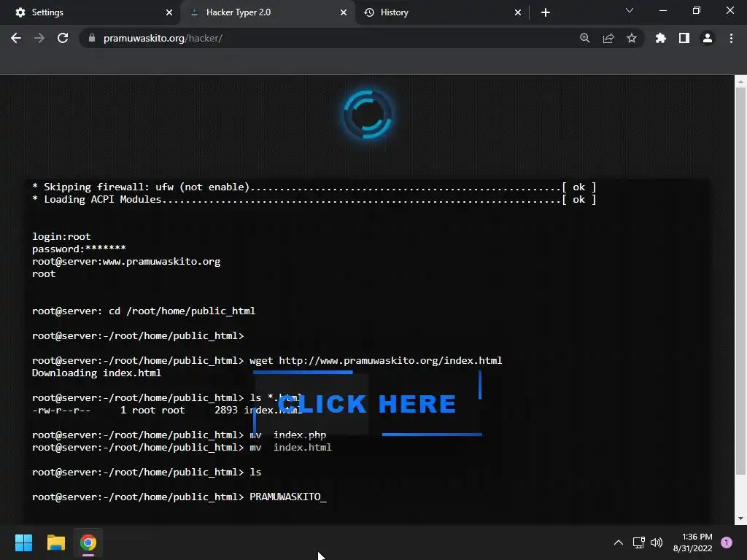This screenshot has width=747, height=560.
Task: Open the notification badge in tray
Action: point(727,542)
